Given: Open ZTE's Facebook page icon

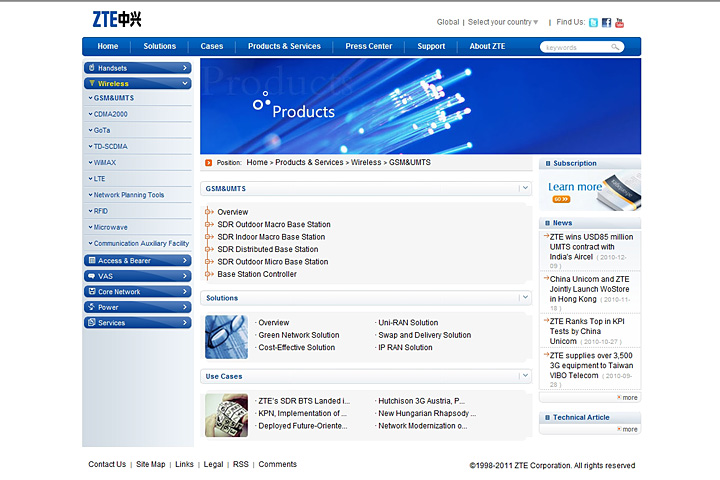Looking at the screenshot, I should point(607,22).
